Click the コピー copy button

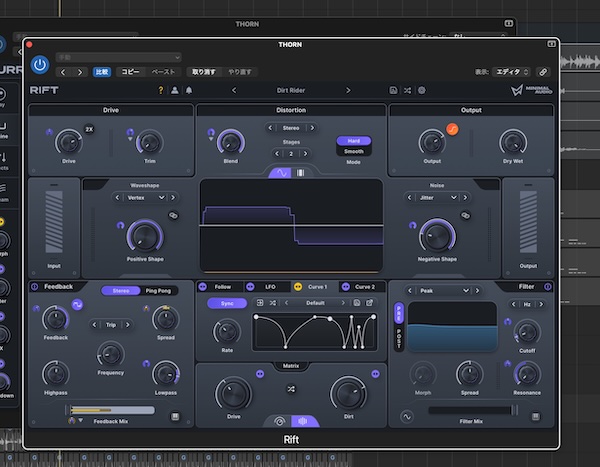click(x=130, y=72)
